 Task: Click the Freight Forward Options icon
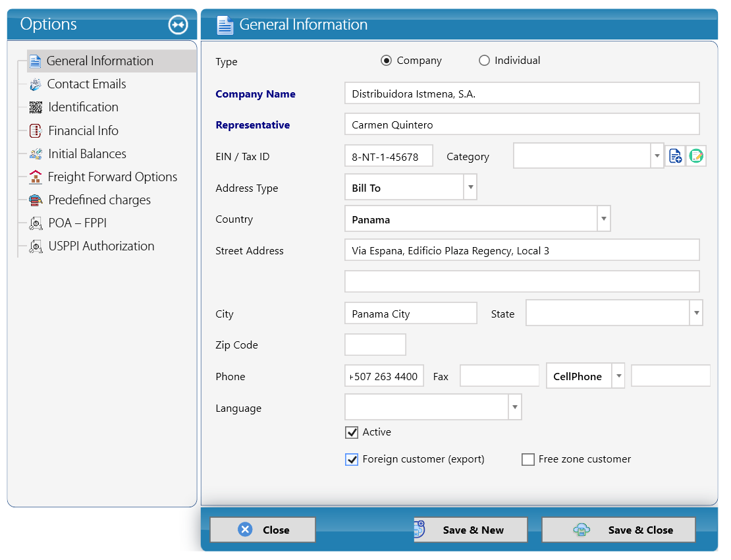(36, 177)
